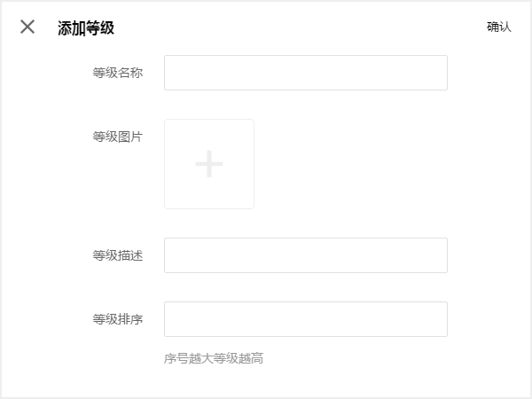The width and height of the screenshot is (532, 399).
Task: Click the 等级描述 label
Action: click(117, 255)
